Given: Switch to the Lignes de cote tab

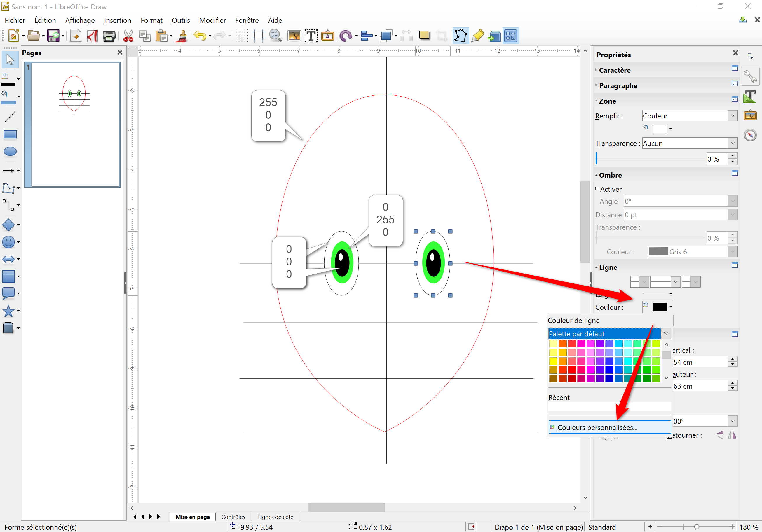Looking at the screenshot, I should click(x=275, y=517).
